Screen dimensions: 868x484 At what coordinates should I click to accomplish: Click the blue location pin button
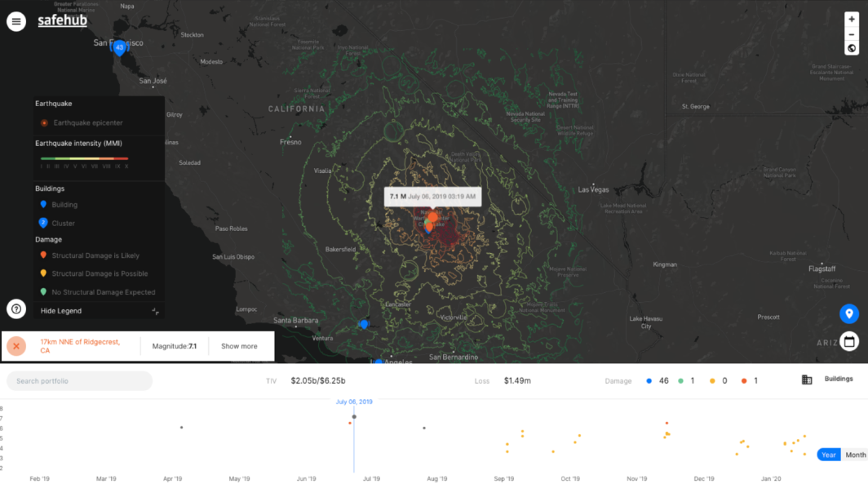(849, 313)
